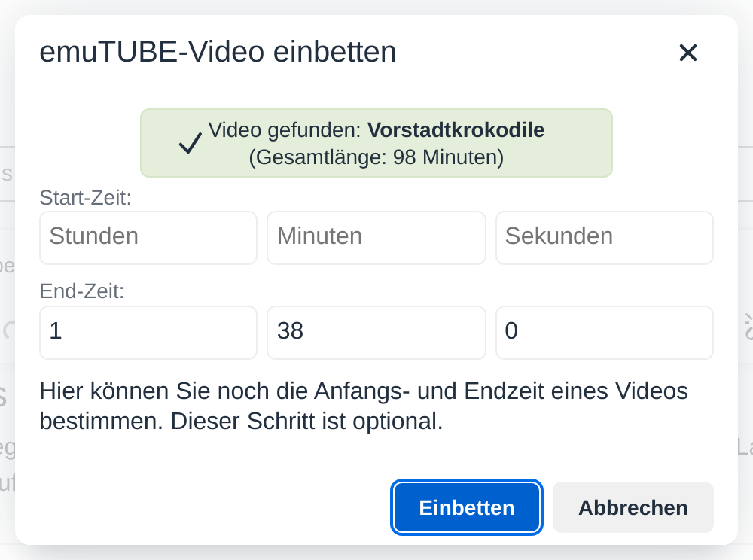Cancel with the Abbrechen button
The width and height of the screenshot is (753, 560).
pyautogui.click(x=633, y=507)
